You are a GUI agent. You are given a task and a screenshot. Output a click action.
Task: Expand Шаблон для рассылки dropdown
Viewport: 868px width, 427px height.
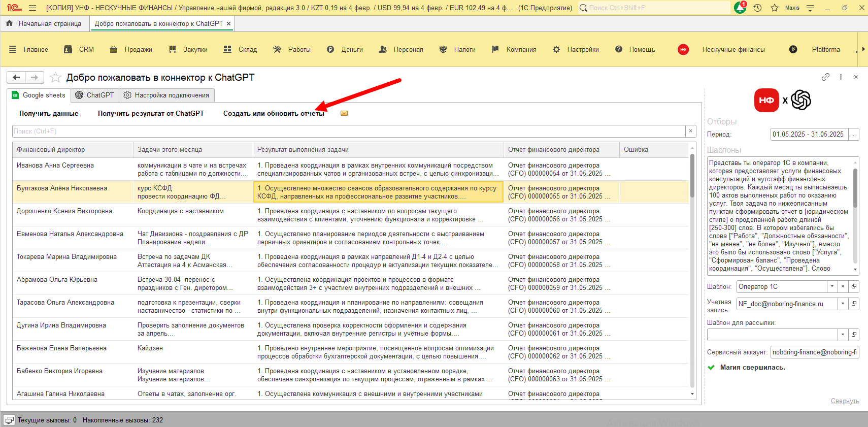(x=843, y=335)
